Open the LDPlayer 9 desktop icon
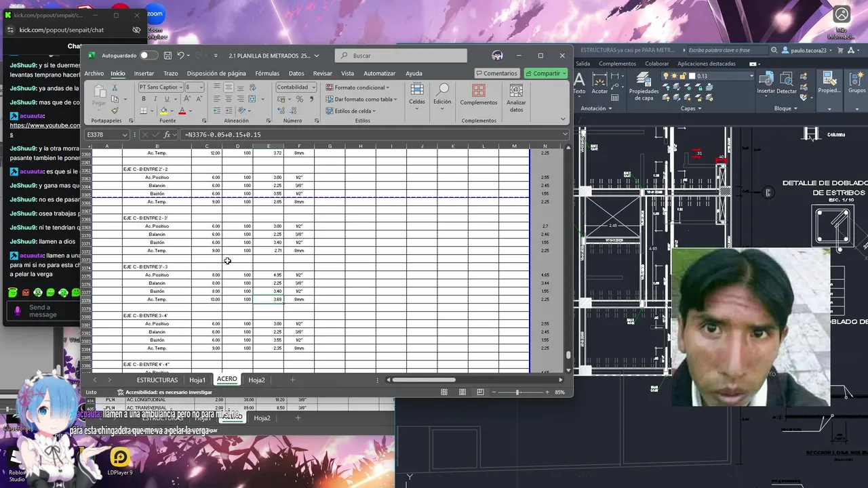Image resolution: width=868 pixels, height=488 pixels. pyautogui.click(x=120, y=461)
